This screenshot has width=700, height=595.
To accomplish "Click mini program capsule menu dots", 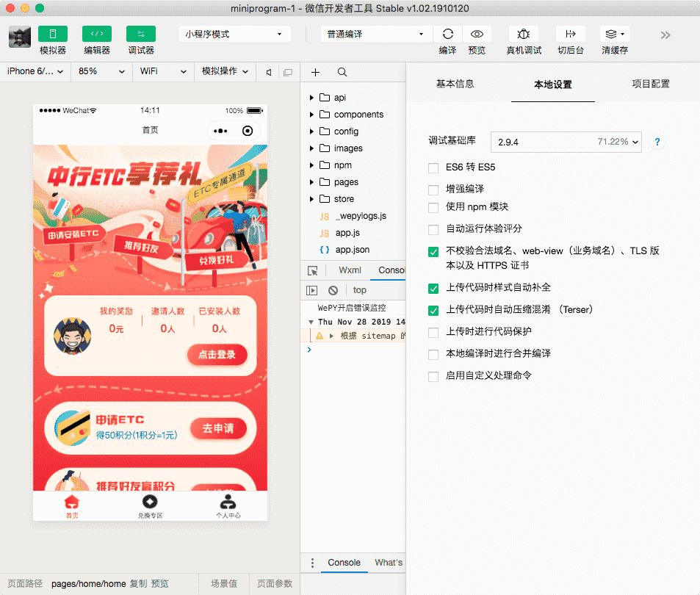I will click(x=220, y=131).
